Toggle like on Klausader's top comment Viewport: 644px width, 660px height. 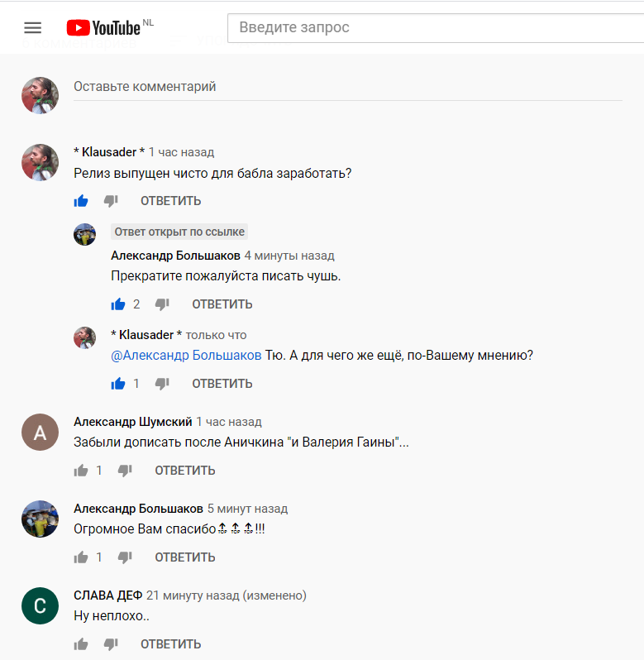tap(81, 201)
